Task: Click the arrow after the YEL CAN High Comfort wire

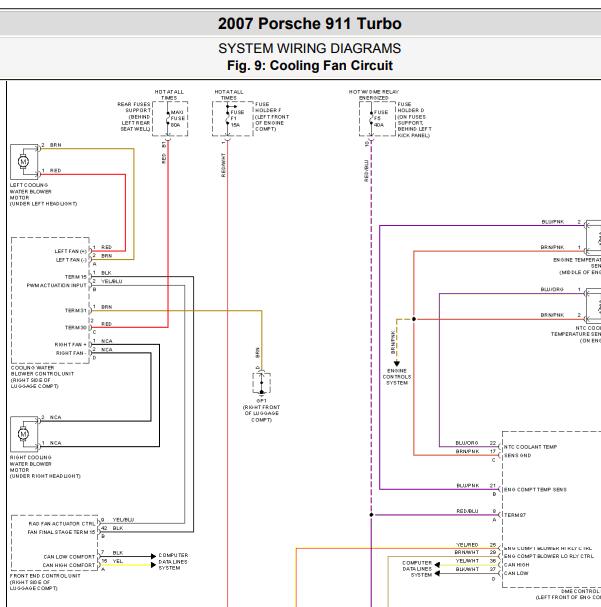Action: point(153,565)
